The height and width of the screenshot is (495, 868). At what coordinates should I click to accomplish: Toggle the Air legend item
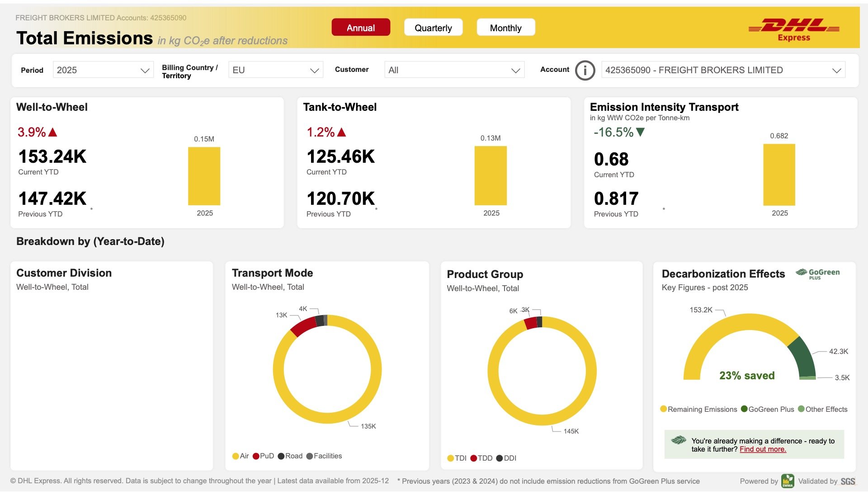[241, 456]
